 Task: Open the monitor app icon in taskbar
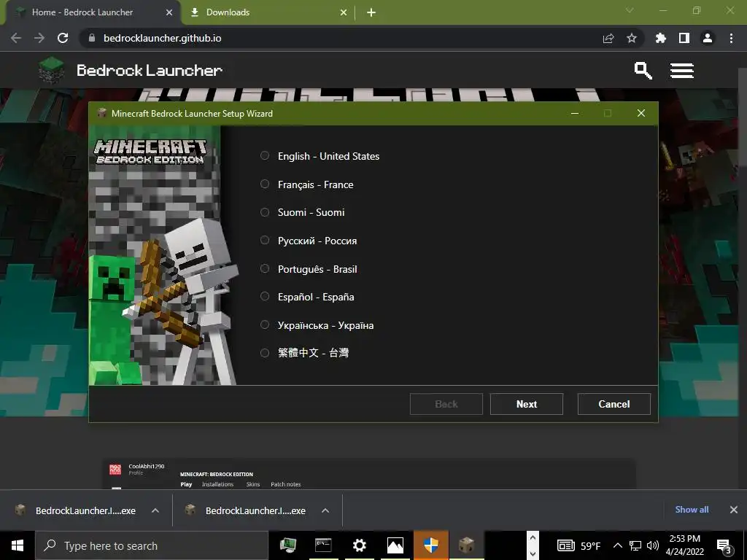pyautogui.click(x=287, y=545)
